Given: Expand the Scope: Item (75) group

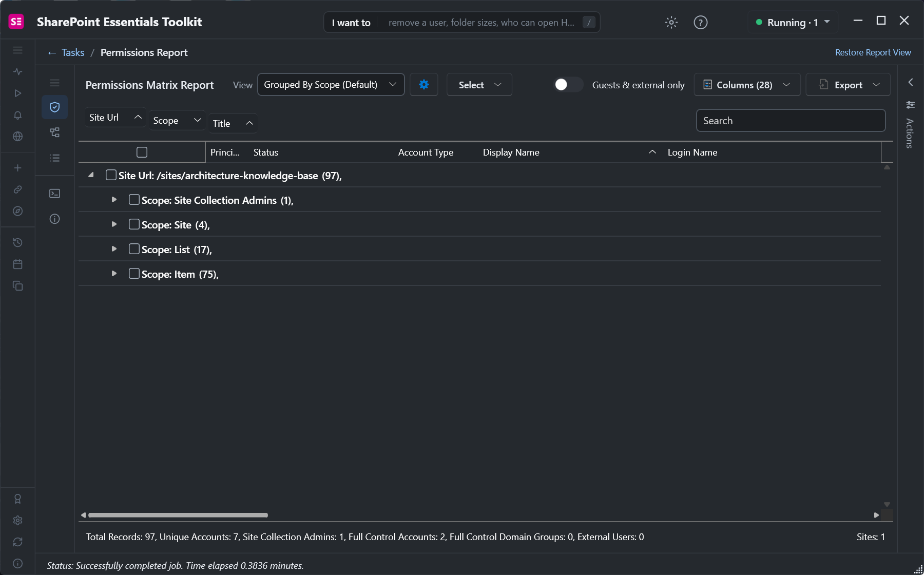Looking at the screenshot, I should (x=114, y=274).
